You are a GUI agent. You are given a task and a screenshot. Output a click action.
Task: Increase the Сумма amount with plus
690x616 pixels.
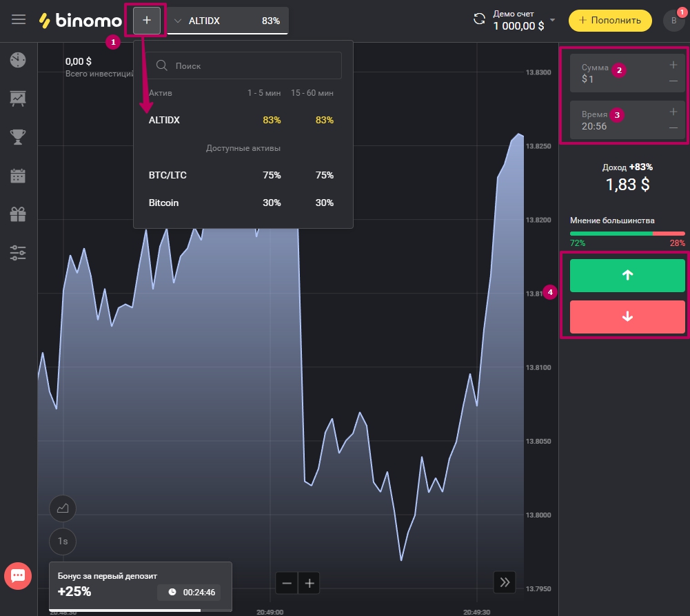(673, 65)
